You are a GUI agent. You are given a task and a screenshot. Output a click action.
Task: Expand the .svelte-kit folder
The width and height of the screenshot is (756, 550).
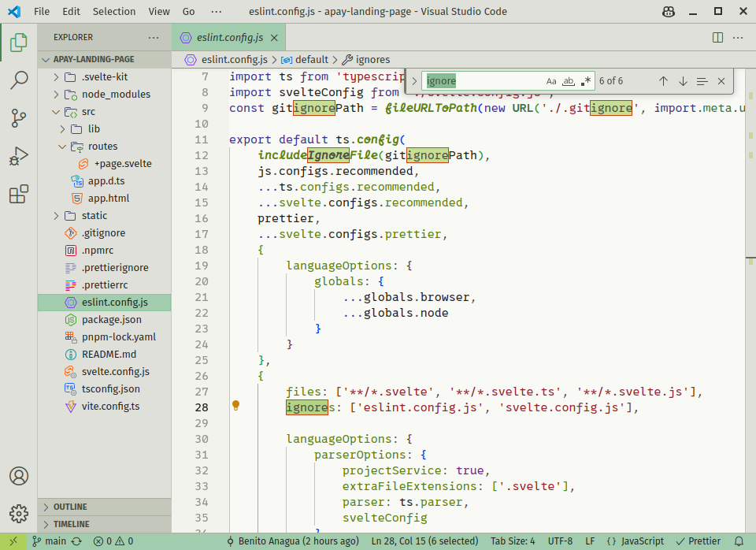105,76
